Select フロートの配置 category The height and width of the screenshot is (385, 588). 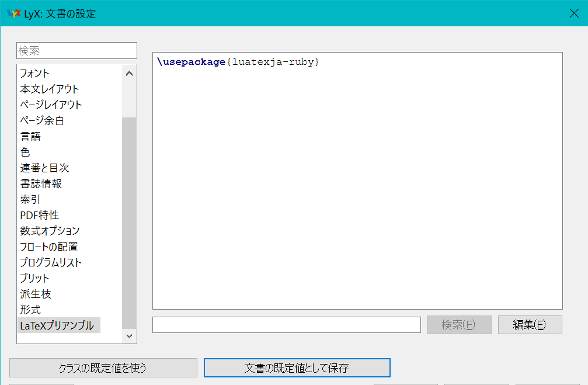[x=48, y=247]
